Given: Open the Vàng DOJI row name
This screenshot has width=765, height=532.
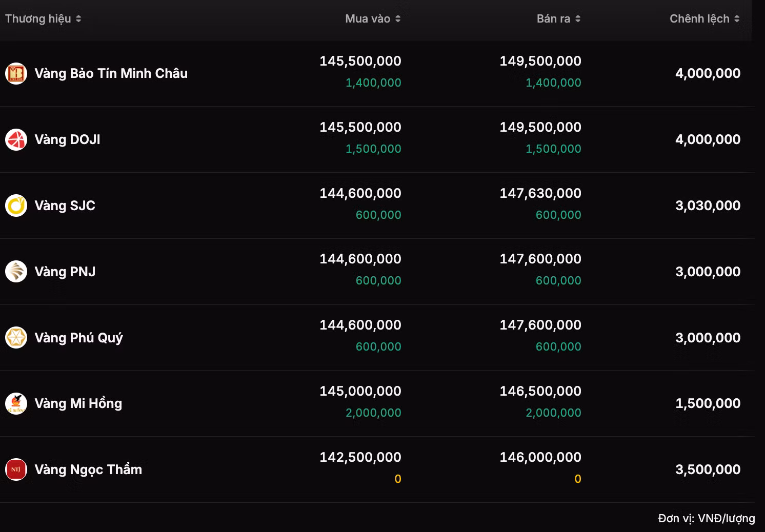Looking at the screenshot, I should coord(67,139).
